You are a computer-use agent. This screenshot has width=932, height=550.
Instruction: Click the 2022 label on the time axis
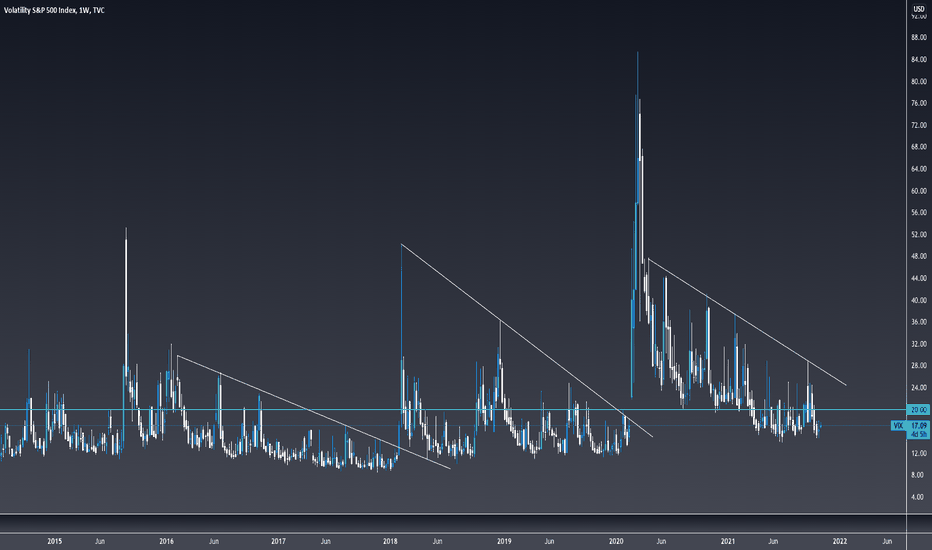point(840,541)
